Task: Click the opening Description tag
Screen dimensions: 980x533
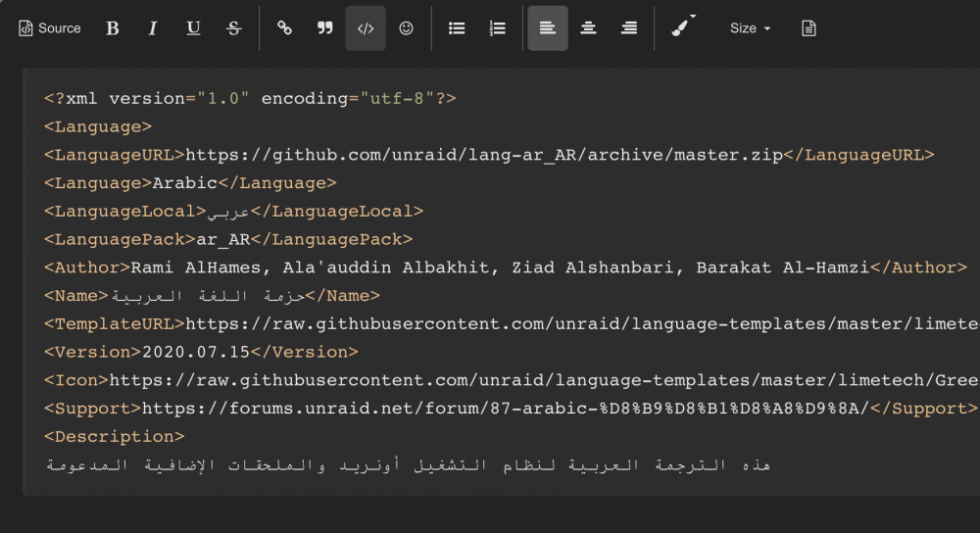Action: (x=115, y=437)
